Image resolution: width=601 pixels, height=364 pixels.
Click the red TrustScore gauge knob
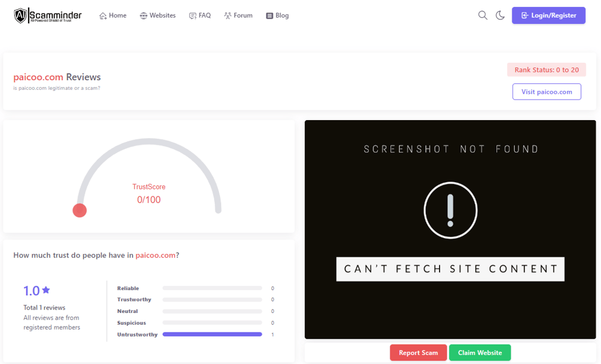pos(80,210)
